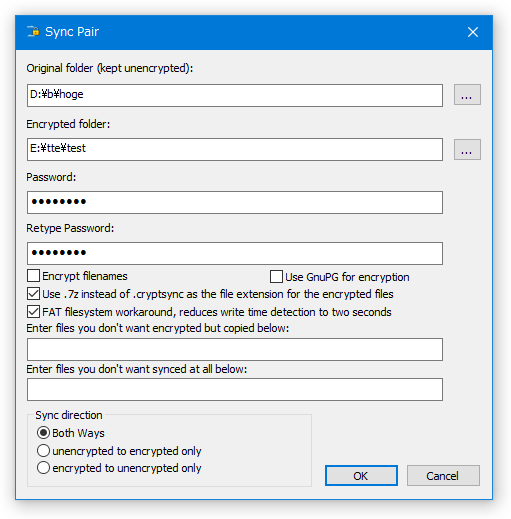Disable the FAT filesystem workaround checkbox

[x=33, y=312]
